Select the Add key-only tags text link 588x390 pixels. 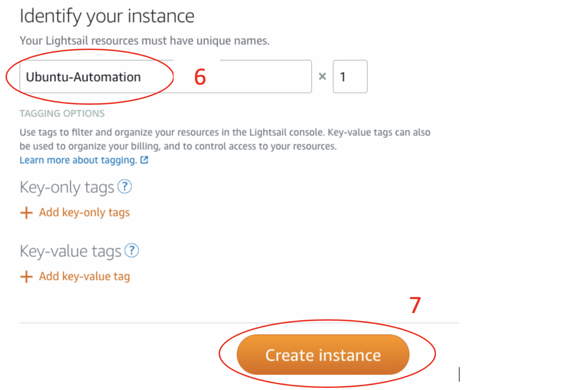point(84,213)
